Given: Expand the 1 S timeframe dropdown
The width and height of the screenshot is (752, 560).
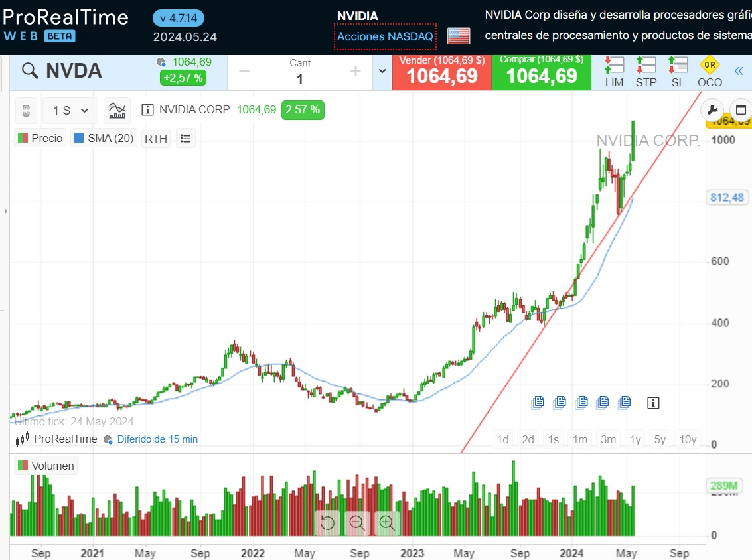Looking at the screenshot, I should pos(70,110).
